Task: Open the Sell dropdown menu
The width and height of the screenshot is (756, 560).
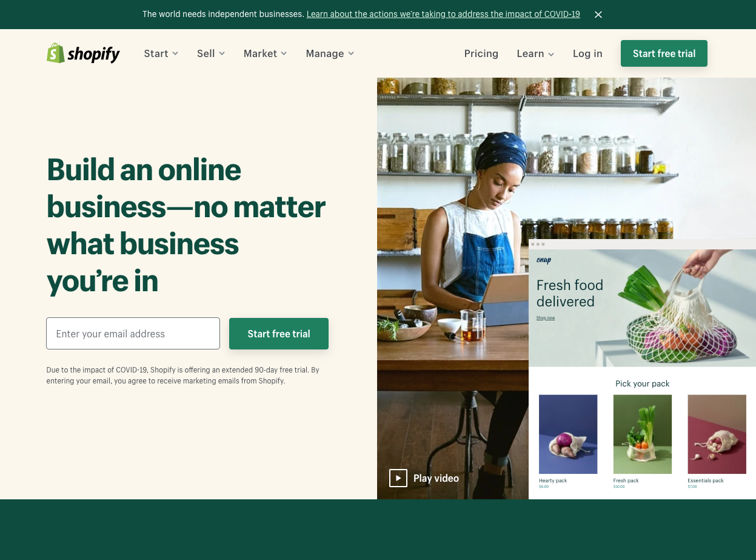Action: [211, 53]
